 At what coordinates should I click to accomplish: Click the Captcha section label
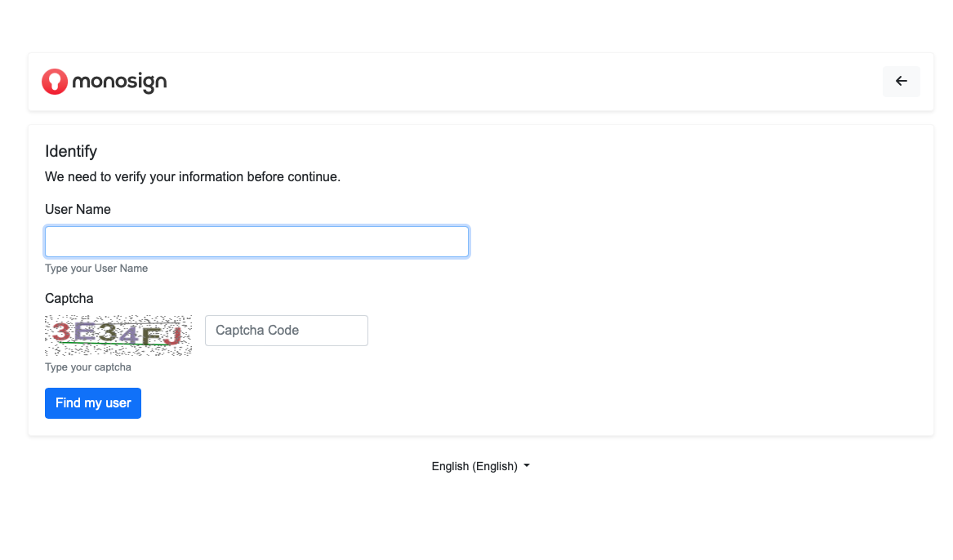(69, 299)
